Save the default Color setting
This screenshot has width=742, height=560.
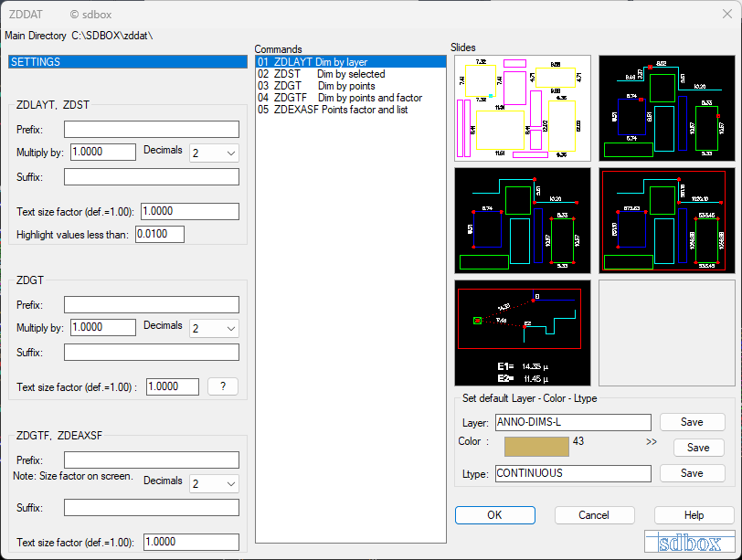(698, 448)
